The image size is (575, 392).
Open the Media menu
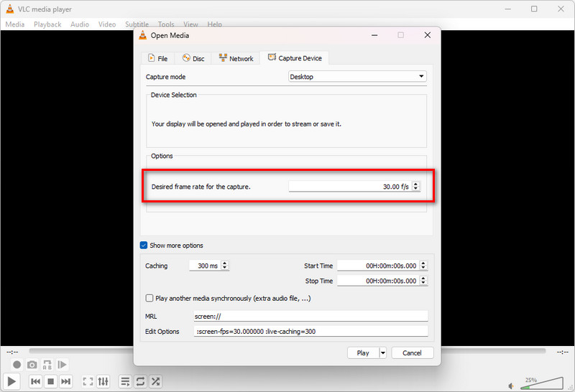[15, 24]
